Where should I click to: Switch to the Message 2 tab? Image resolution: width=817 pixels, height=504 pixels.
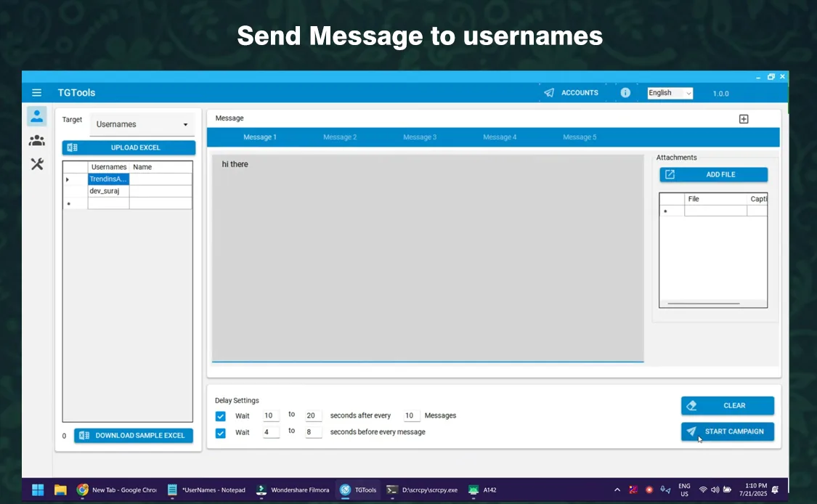coord(340,137)
